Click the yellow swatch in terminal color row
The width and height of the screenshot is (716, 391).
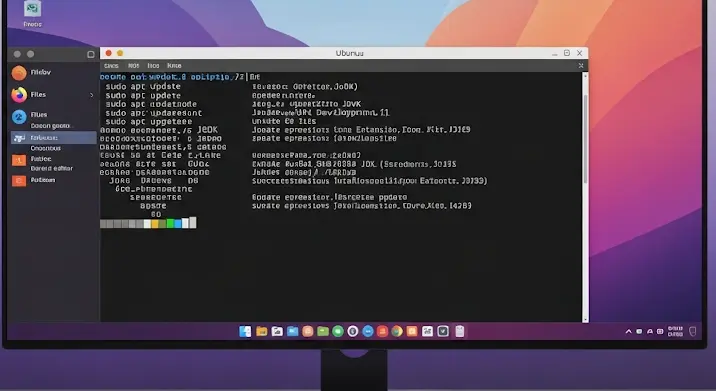[155, 224]
